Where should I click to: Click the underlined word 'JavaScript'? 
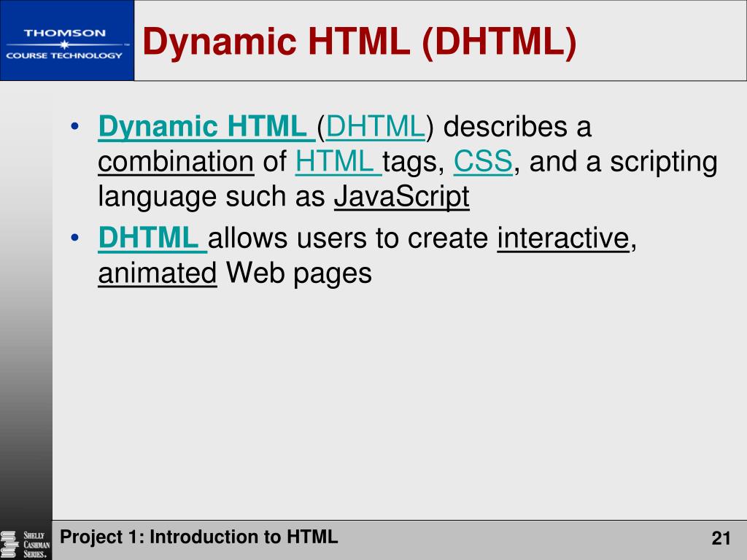point(402,197)
